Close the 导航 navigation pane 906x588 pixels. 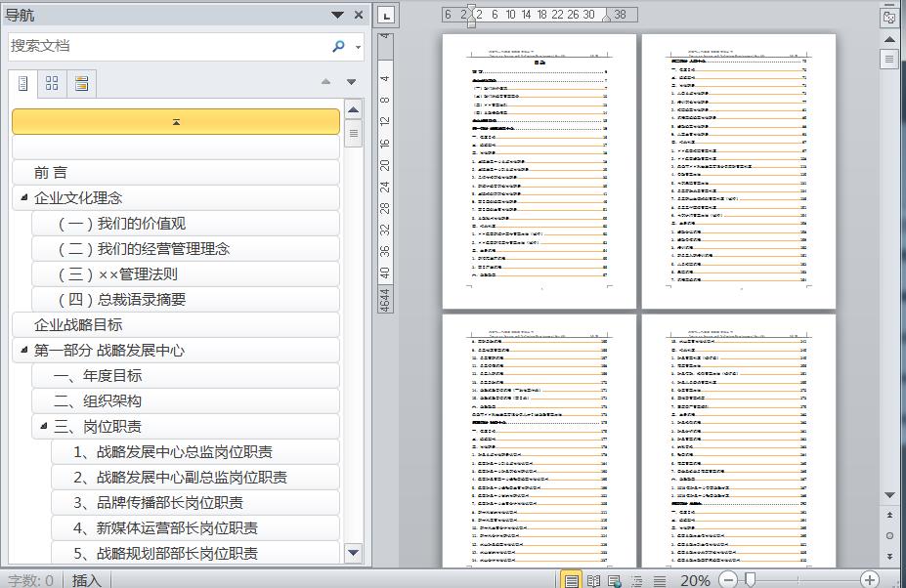359,15
